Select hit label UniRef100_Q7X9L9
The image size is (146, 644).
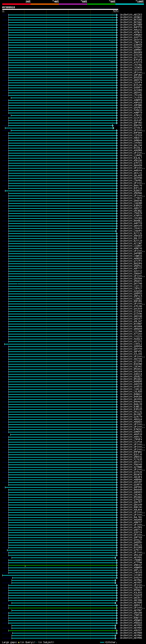[x=131, y=128]
